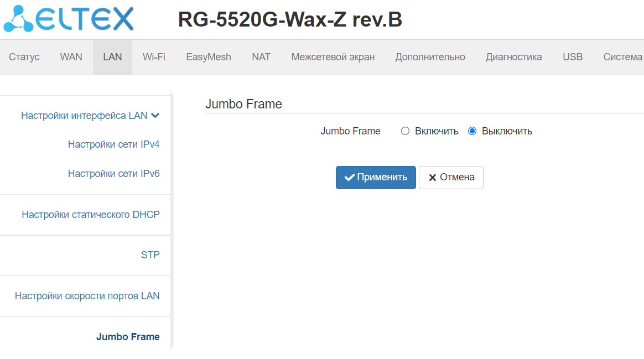Screen dimensions: 644x359
Task: Open Настройки статического DHCP
Action: [x=91, y=215]
